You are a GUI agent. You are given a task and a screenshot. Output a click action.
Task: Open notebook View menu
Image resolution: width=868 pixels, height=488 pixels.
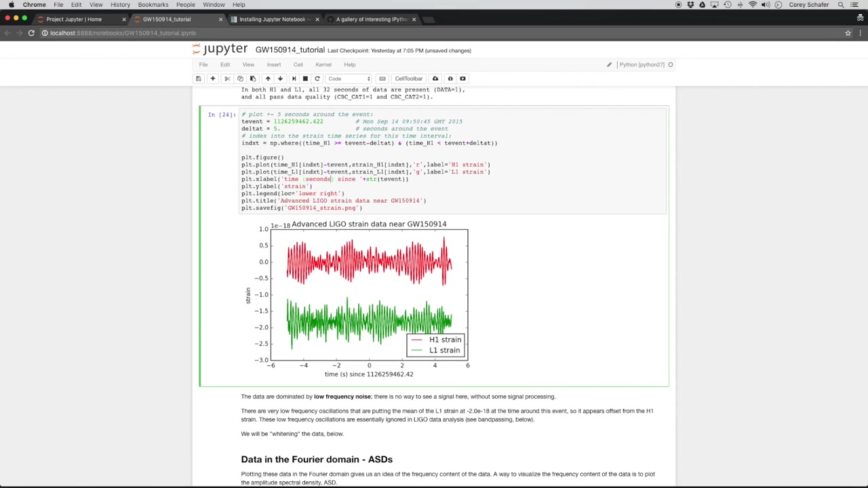click(x=248, y=64)
